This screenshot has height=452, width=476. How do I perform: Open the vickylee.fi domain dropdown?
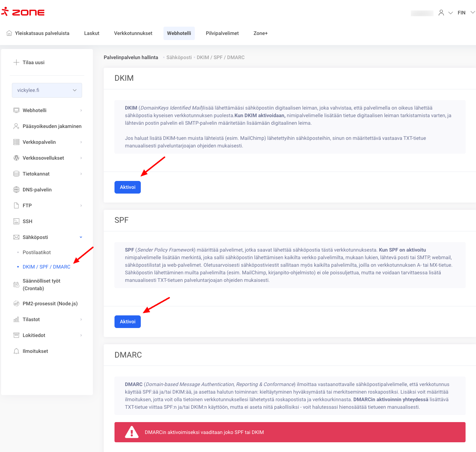(x=47, y=90)
